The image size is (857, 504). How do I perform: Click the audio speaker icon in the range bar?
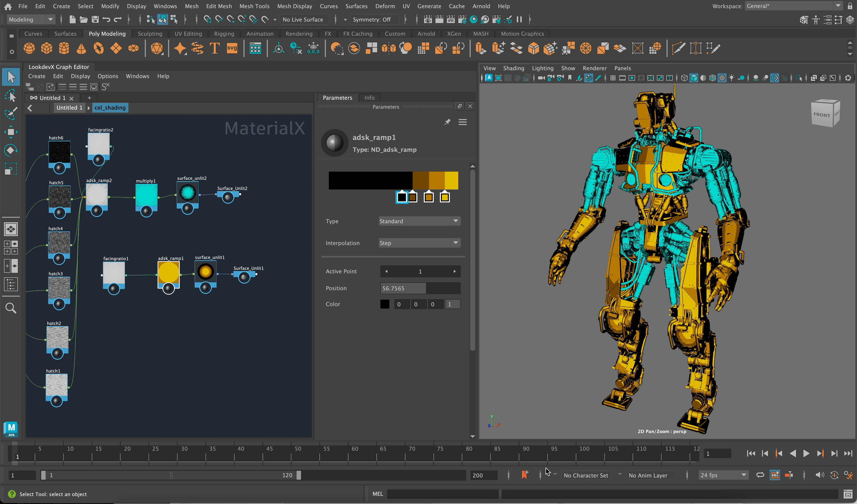pyautogui.click(x=820, y=475)
